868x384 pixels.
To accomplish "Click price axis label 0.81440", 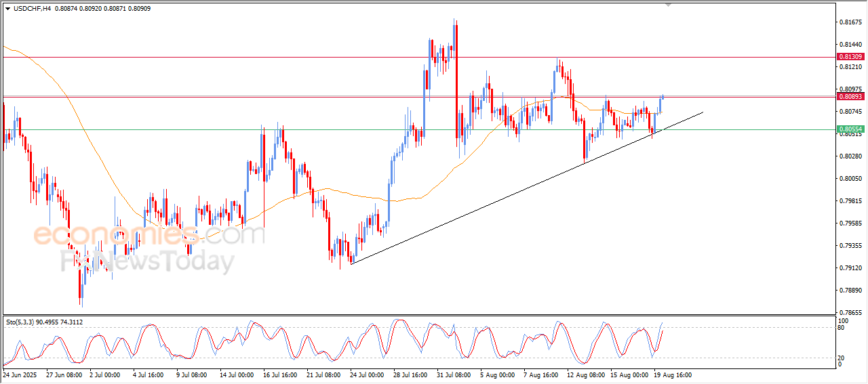I will tap(850, 45).
